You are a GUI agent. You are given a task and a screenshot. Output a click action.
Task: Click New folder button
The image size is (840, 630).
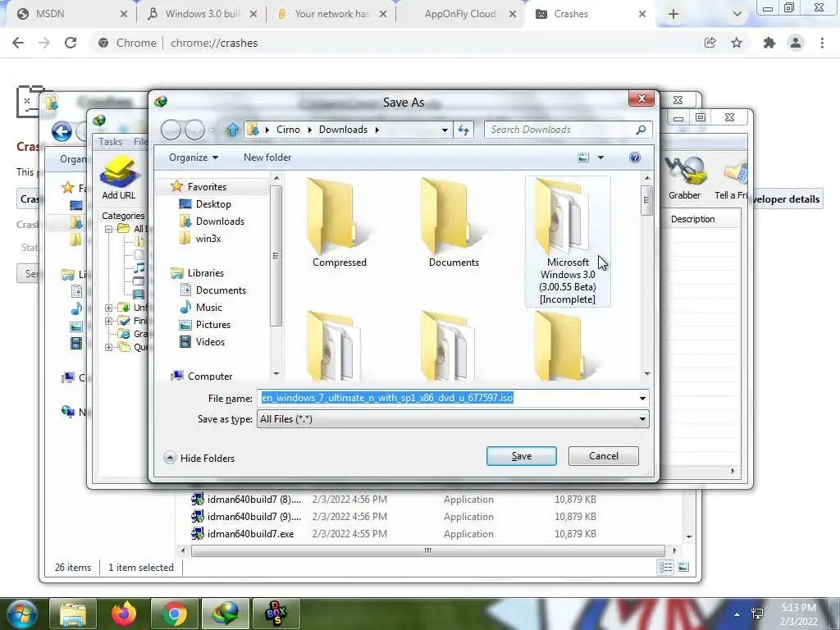pos(267,157)
